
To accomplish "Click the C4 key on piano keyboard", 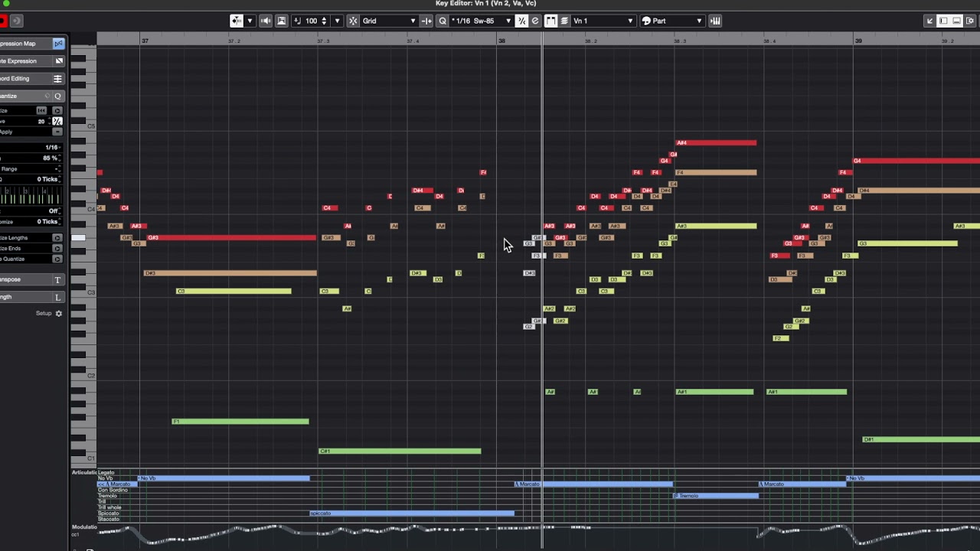I will (83, 209).
